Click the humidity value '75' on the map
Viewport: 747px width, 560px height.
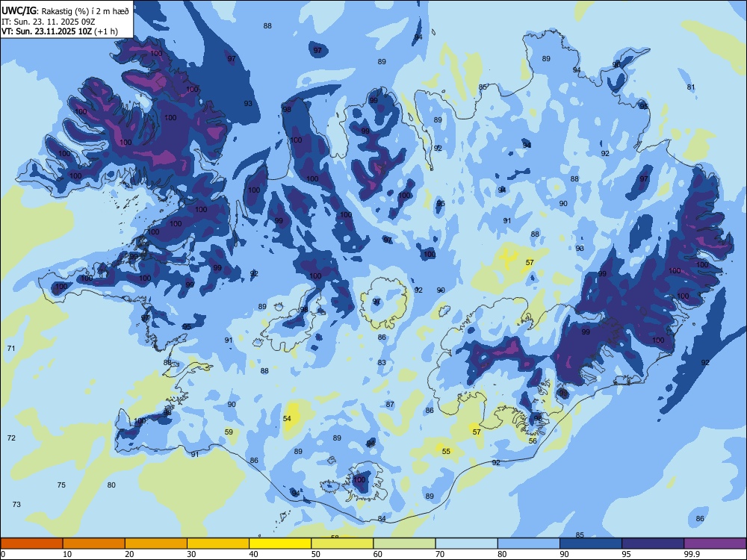pyautogui.click(x=61, y=485)
